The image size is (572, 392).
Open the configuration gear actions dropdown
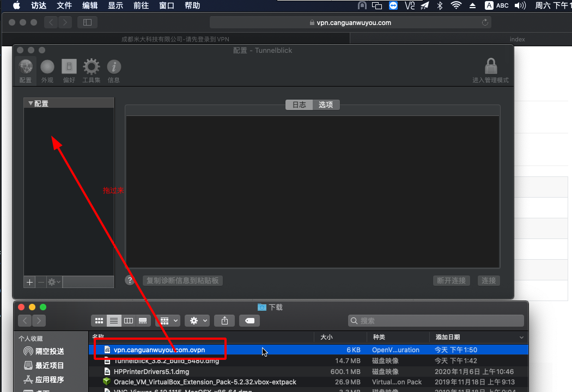54,282
